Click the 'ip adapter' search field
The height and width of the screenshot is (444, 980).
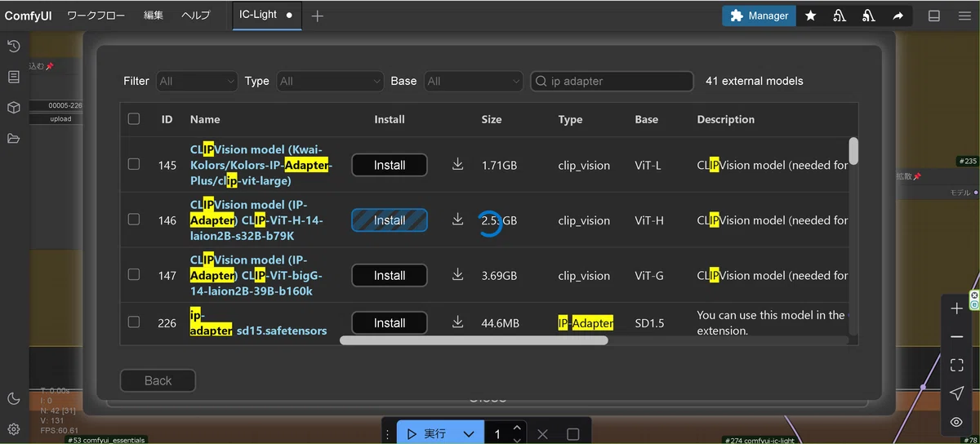click(612, 81)
